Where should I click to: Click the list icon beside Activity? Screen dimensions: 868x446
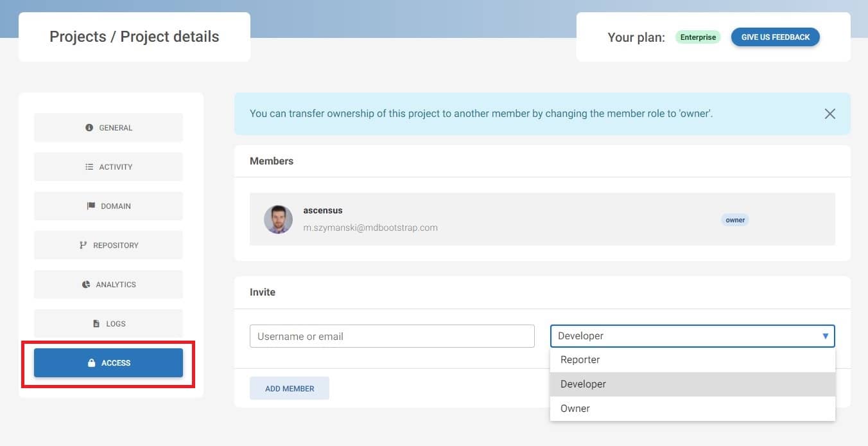pyautogui.click(x=89, y=167)
